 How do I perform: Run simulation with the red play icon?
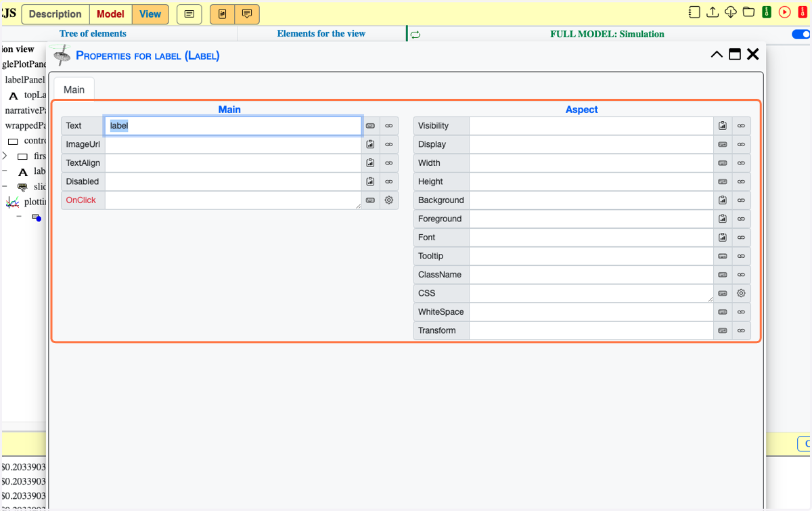click(785, 12)
